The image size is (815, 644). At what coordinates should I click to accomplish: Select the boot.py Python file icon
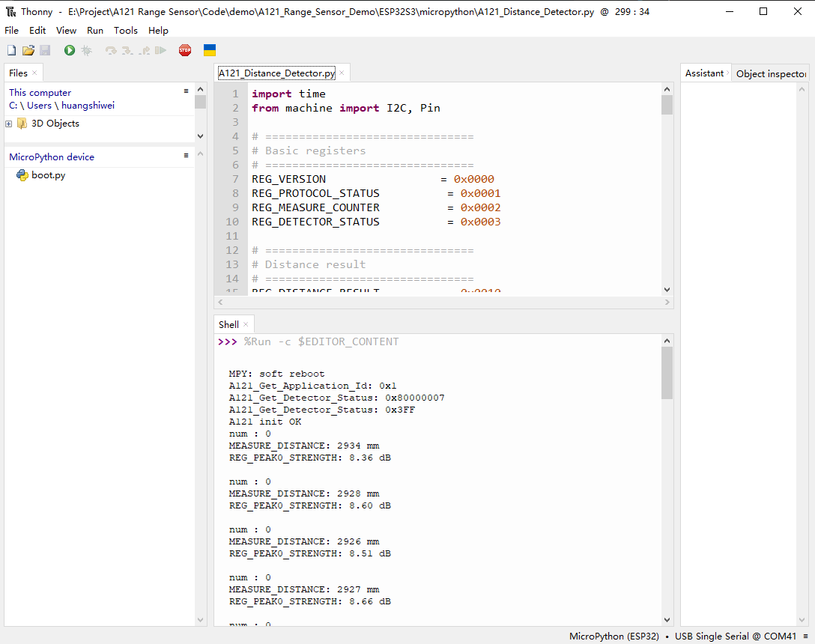[x=22, y=175]
